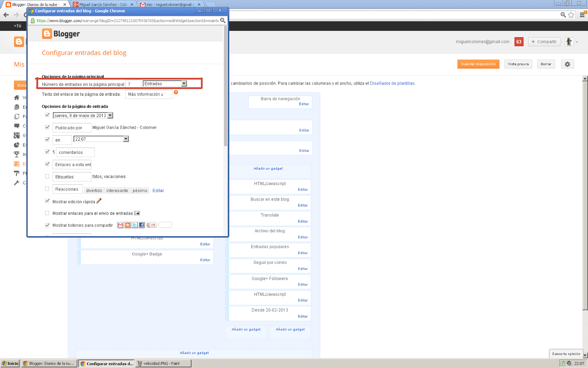The width and height of the screenshot is (588, 368).
Task: Click the red 63 notifications badge
Action: [x=519, y=42]
